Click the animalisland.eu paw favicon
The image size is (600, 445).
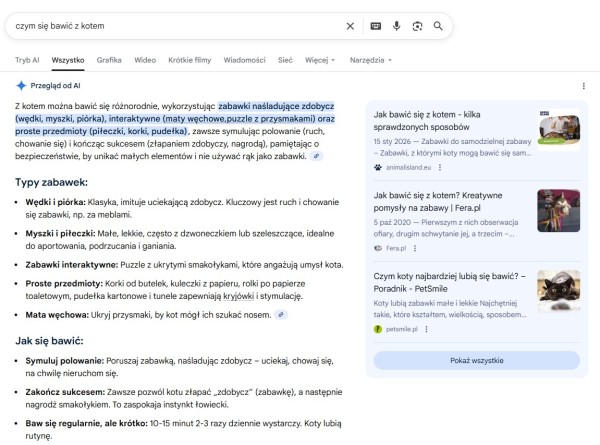click(378, 167)
